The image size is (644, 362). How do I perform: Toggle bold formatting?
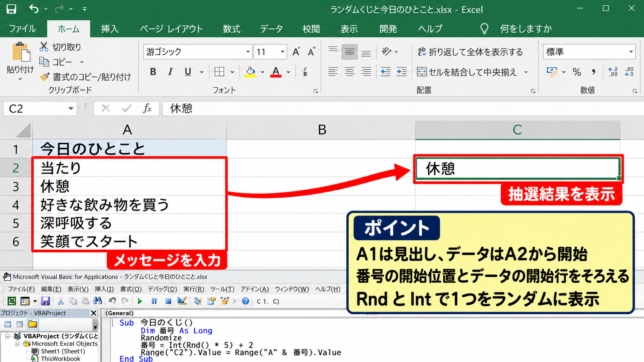point(153,72)
